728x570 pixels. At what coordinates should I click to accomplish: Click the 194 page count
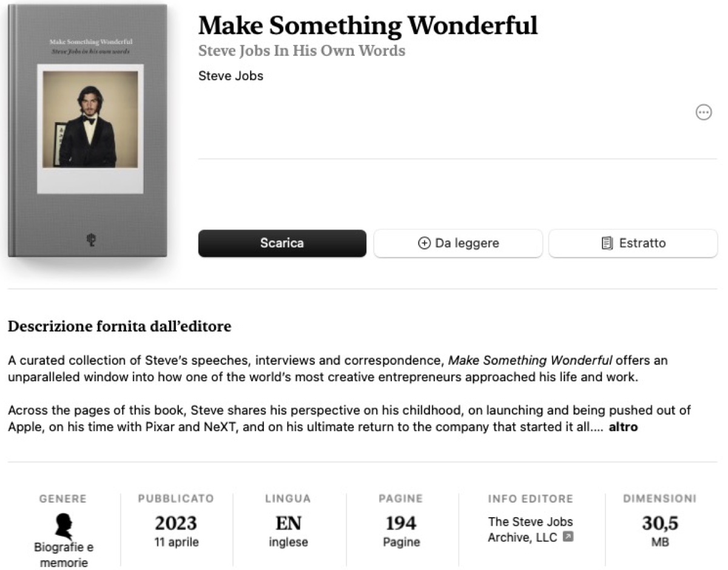401,523
